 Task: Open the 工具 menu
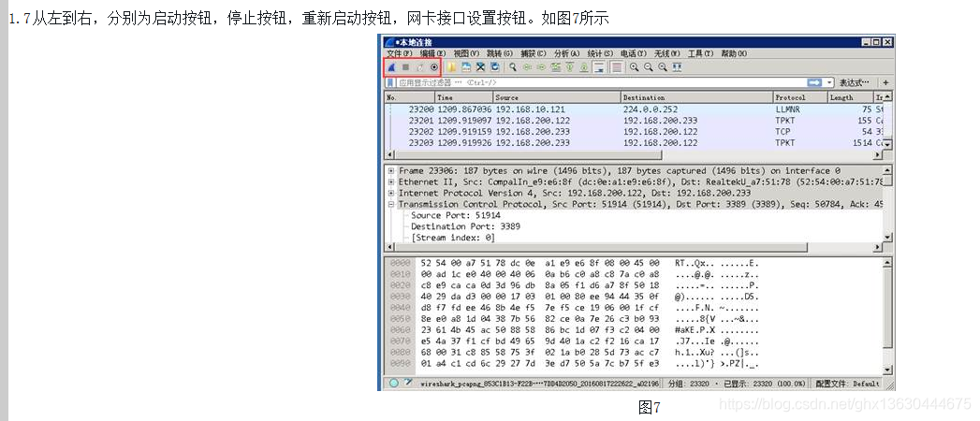click(700, 53)
